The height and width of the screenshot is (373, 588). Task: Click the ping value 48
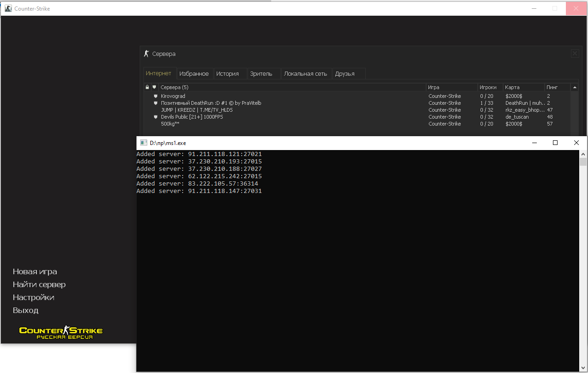[550, 117]
